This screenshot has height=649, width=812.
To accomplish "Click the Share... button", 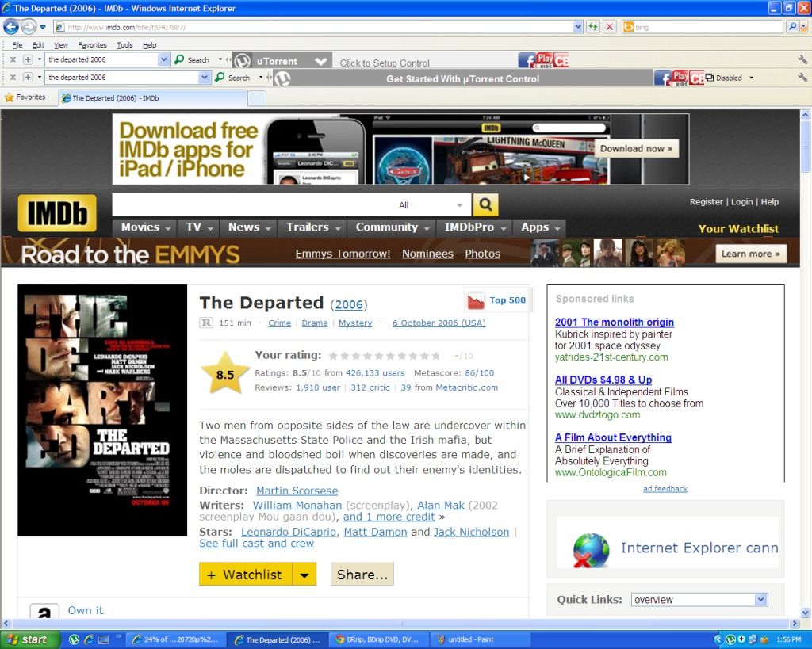I will pos(362,575).
